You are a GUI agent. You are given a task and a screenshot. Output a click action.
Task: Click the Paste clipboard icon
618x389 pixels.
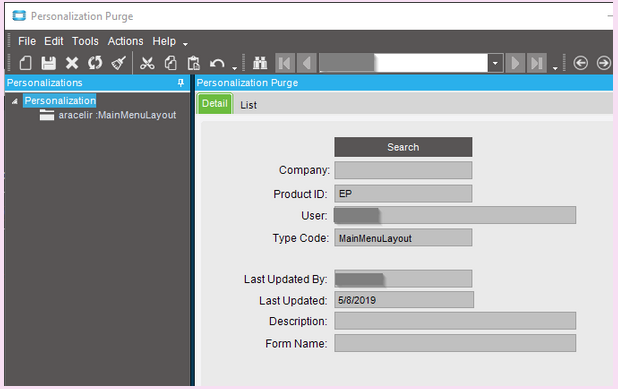[x=194, y=63]
